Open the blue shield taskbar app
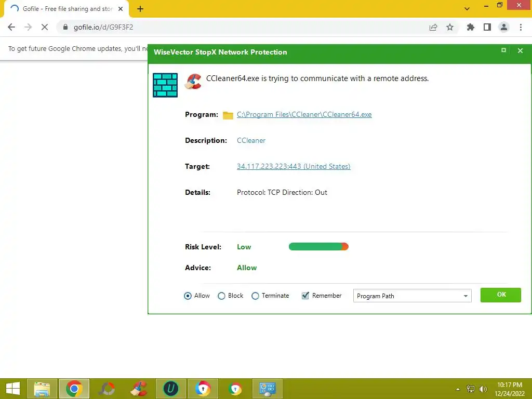The width and height of the screenshot is (532, 399). click(x=203, y=389)
